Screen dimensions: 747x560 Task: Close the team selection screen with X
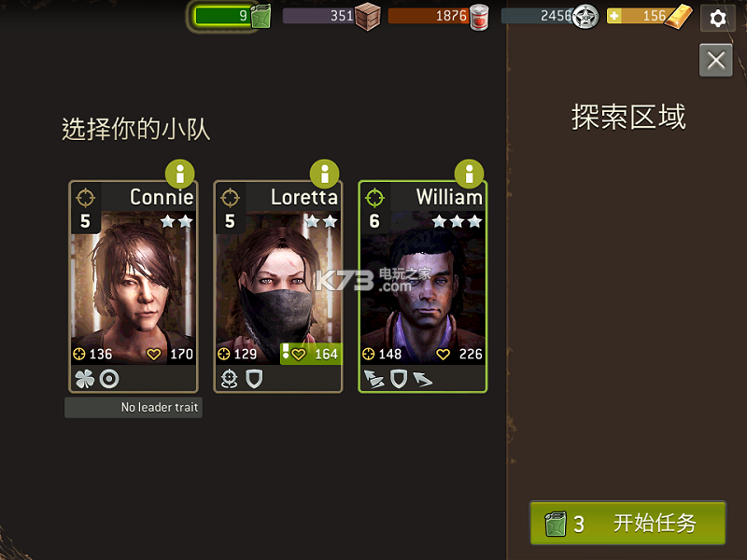point(715,61)
